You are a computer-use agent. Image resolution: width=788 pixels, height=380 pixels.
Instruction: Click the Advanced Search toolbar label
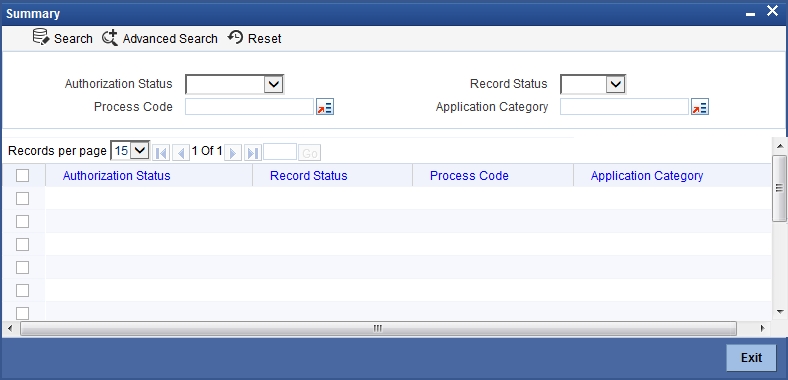tap(170, 39)
